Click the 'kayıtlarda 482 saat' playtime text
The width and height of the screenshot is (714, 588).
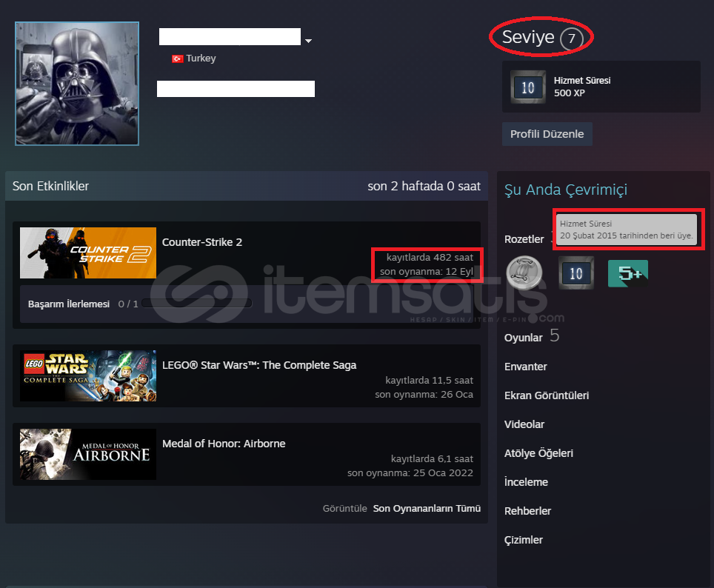(x=430, y=257)
